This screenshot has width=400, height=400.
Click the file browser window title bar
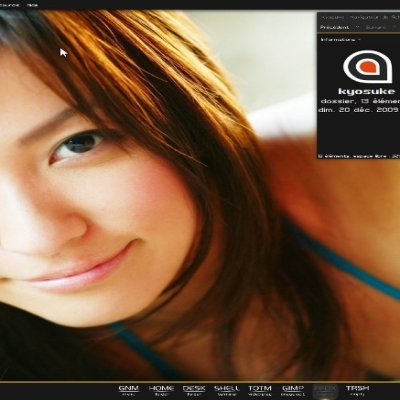pos(359,16)
